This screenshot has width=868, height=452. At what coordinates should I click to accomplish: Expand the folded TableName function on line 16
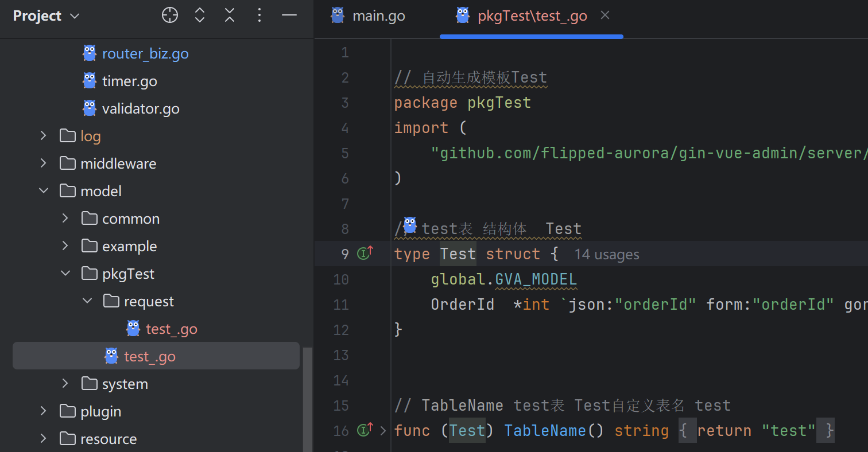(x=383, y=430)
